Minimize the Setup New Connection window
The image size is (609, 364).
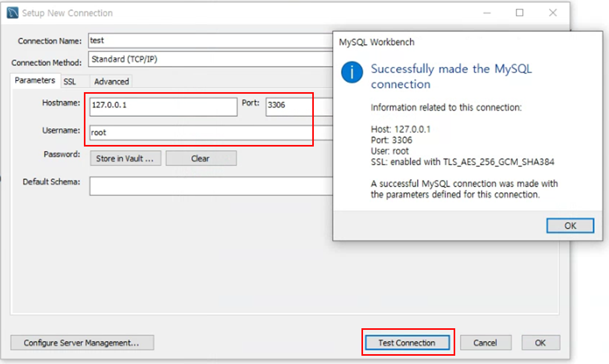[x=487, y=13]
